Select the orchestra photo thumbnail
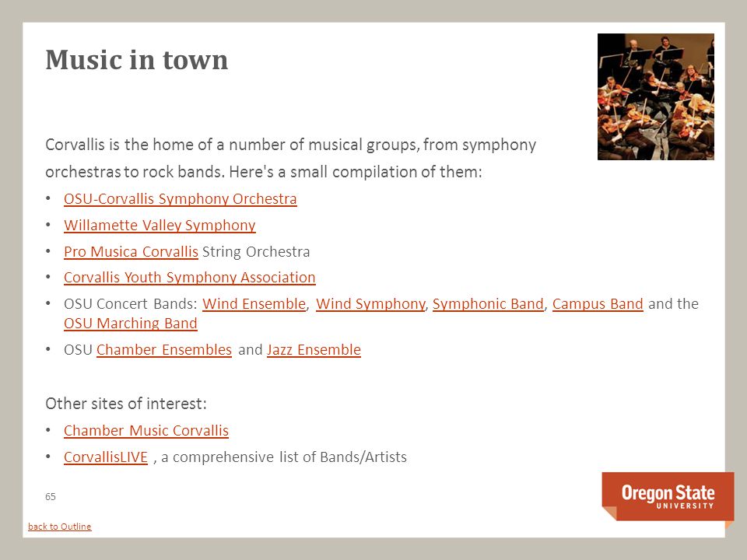The image size is (747, 560). (655, 96)
